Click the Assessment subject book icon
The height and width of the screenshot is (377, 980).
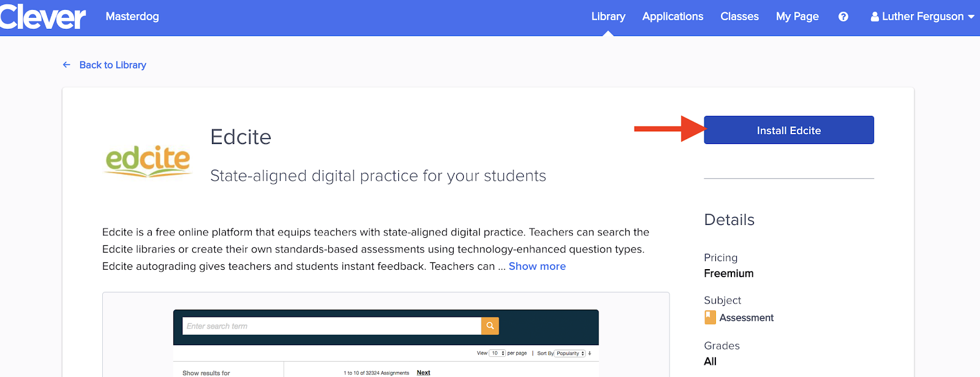pyautogui.click(x=710, y=317)
